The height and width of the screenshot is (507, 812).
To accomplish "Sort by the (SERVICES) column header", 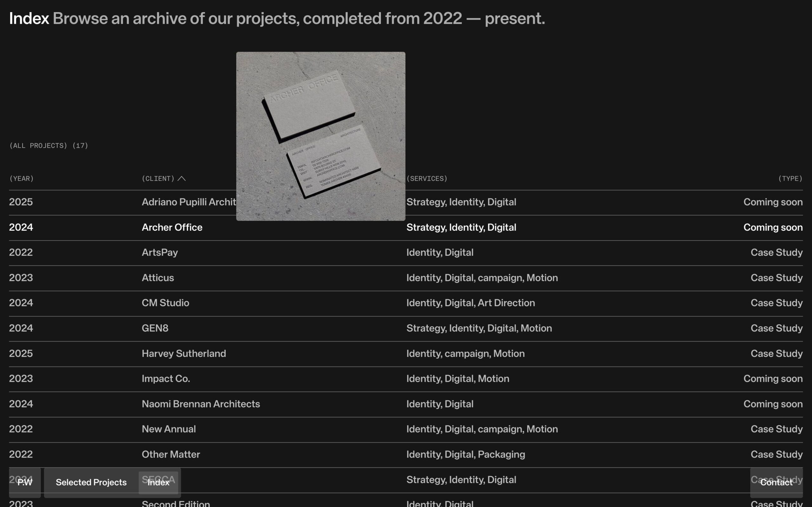I will coord(427,178).
